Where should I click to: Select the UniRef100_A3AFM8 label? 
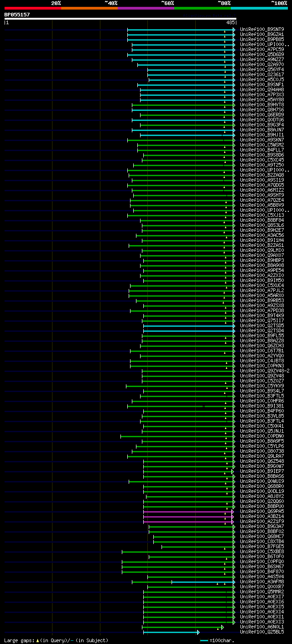click(262, 582)
